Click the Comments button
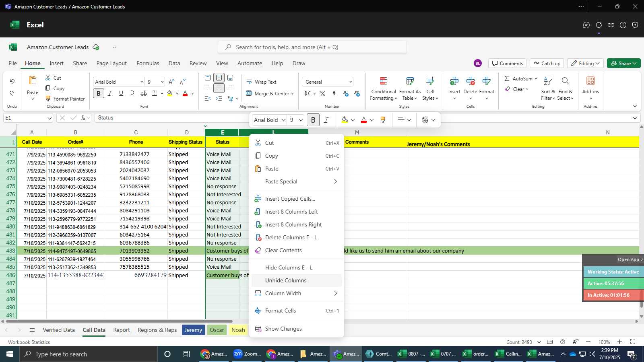The image size is (644, 362). 508,63
